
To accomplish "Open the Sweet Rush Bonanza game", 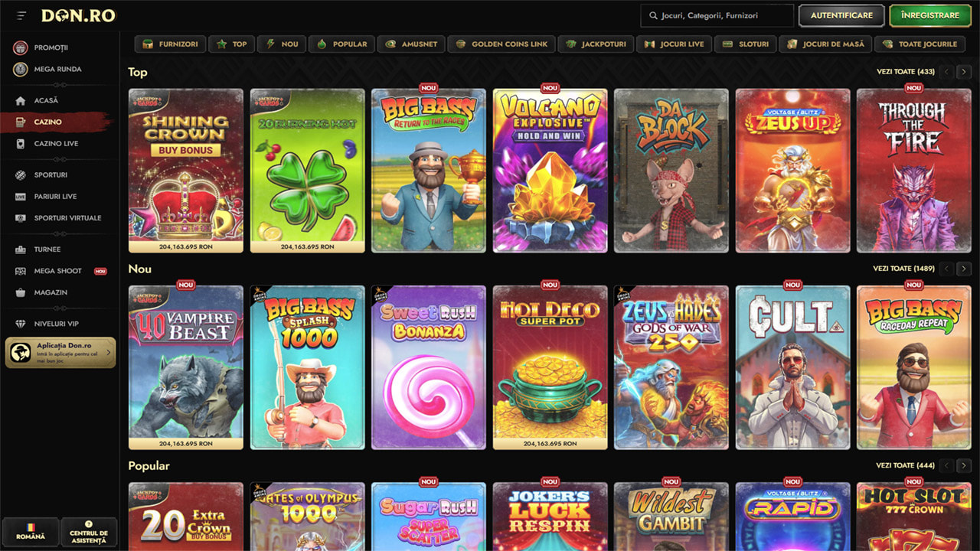I will 429,367.
